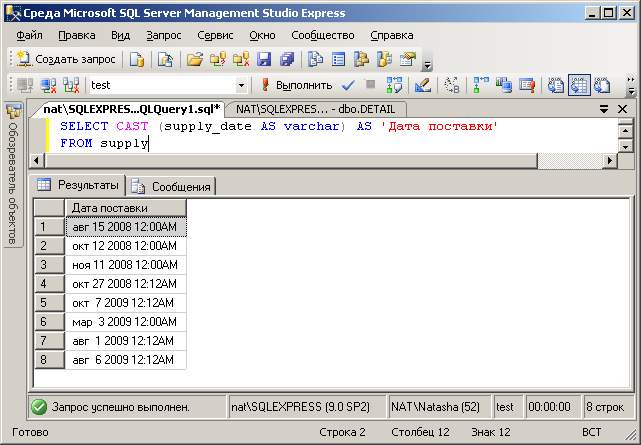Viewport: 641px width, 445px height.
Task: Click the folder icon with red X
Action: [241, 60]
